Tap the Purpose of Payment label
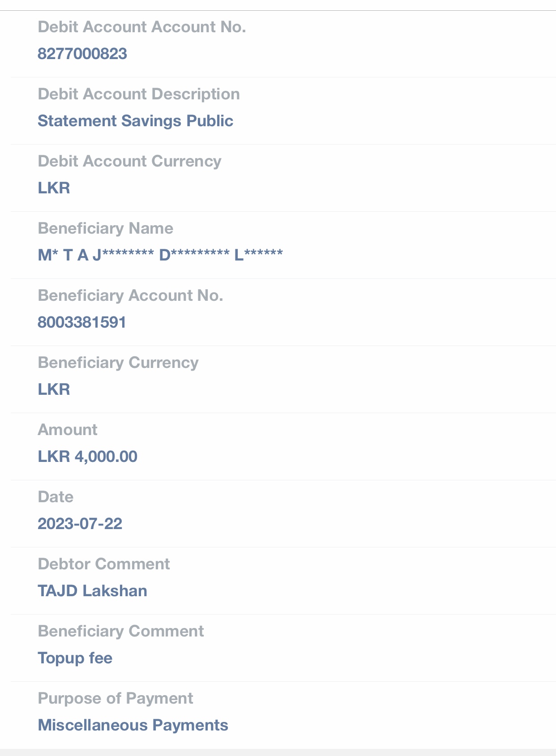556x756 pixels. click(x=115, y=698)
